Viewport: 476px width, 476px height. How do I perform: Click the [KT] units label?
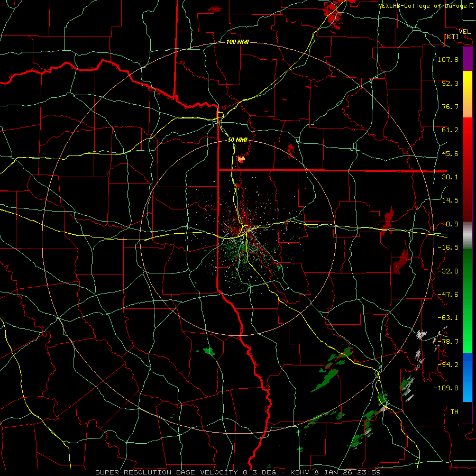pyautogui.click(x=452, y=36)
